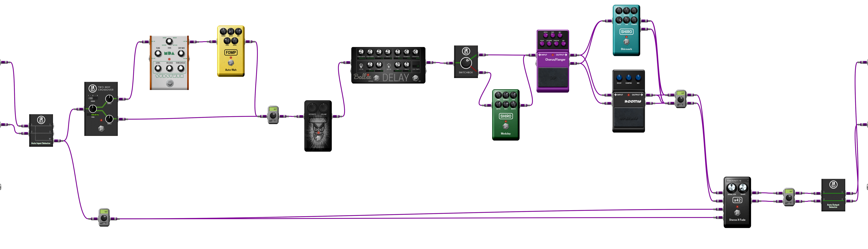
Task: Click the SubSynth THRESHOLD knob
Action: [181, 68]
